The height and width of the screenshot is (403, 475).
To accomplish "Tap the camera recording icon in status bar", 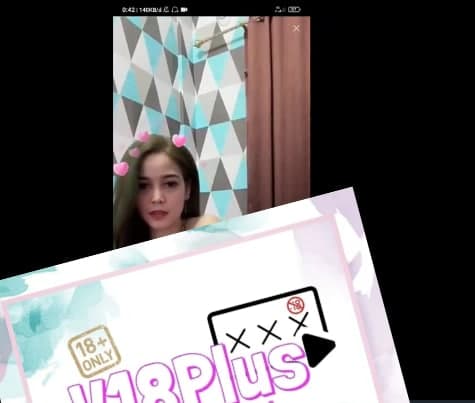I will 184,10.
